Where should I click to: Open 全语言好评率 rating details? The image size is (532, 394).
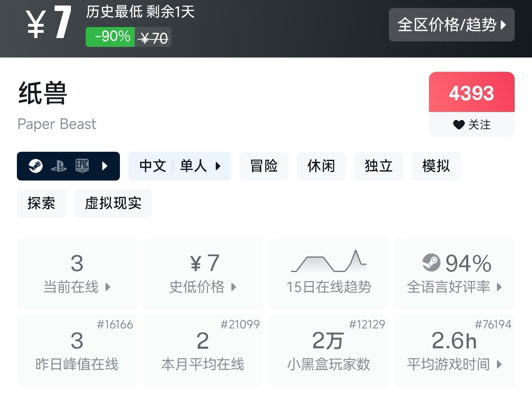point(454,273)
